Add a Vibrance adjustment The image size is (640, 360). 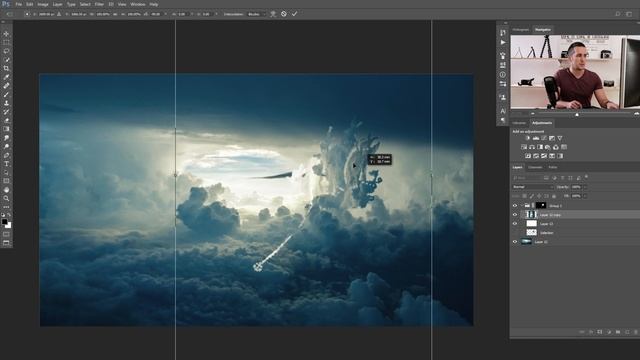[x=560, y=138]
